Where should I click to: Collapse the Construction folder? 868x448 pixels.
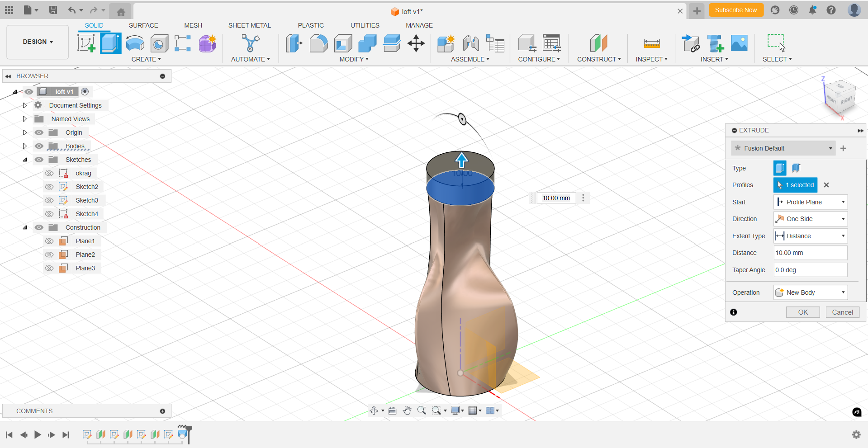25,227
